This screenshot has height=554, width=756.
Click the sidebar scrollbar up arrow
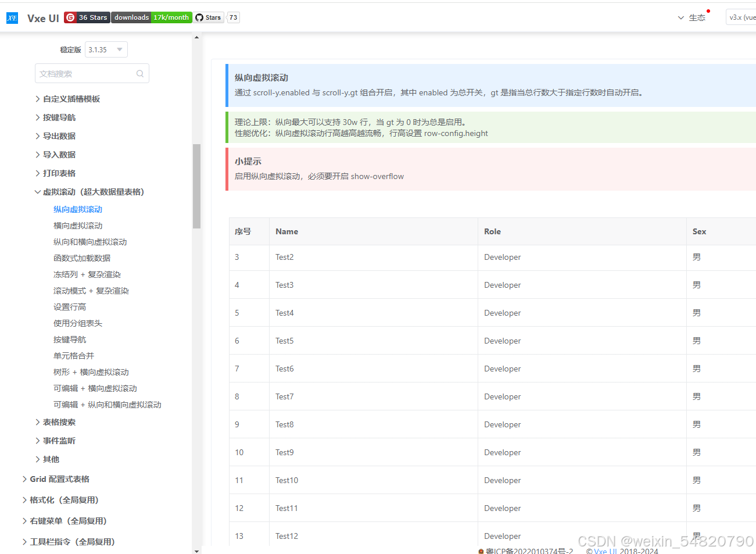click(x=196, y=36)
